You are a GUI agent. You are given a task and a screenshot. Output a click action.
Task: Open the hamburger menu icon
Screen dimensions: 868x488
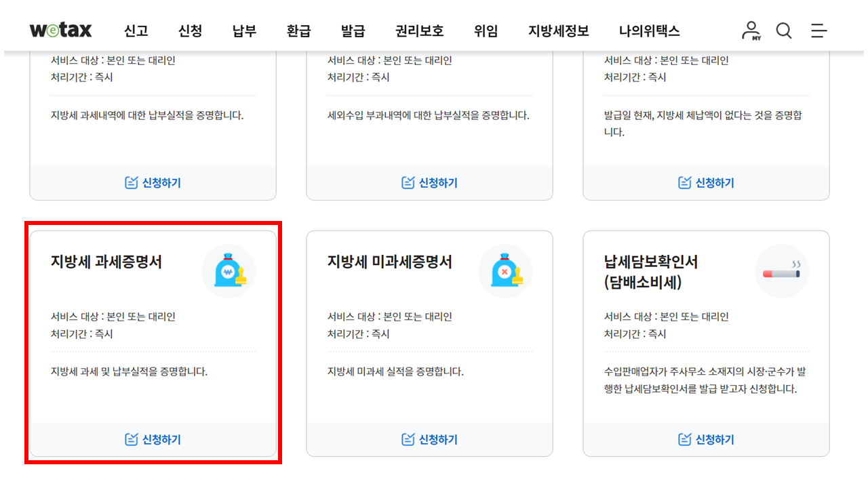tap(818, 30)
